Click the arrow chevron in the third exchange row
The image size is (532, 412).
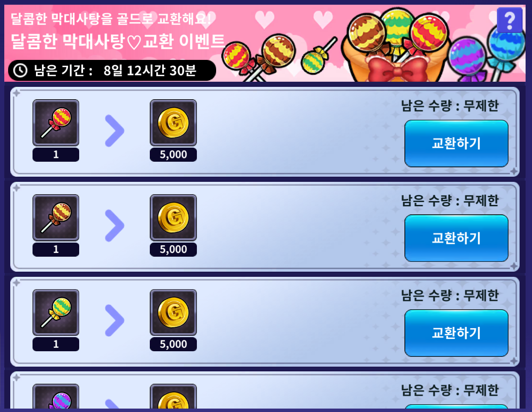click(x=114, y=321)
